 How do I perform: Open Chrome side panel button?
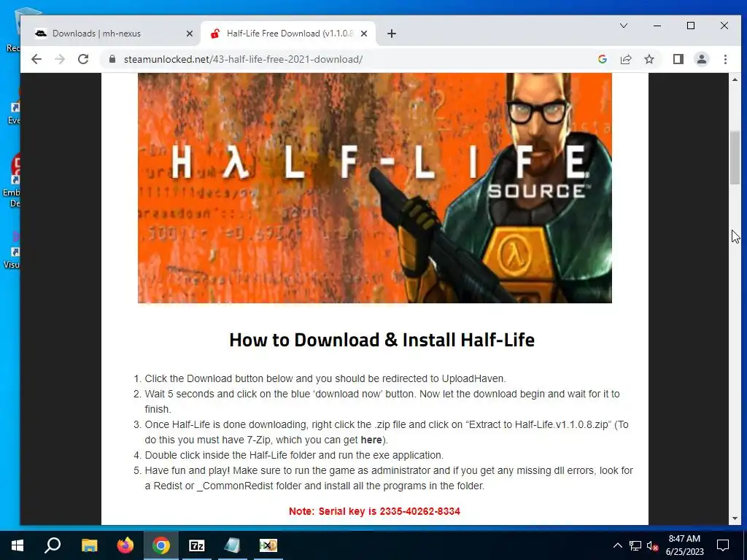678,59
